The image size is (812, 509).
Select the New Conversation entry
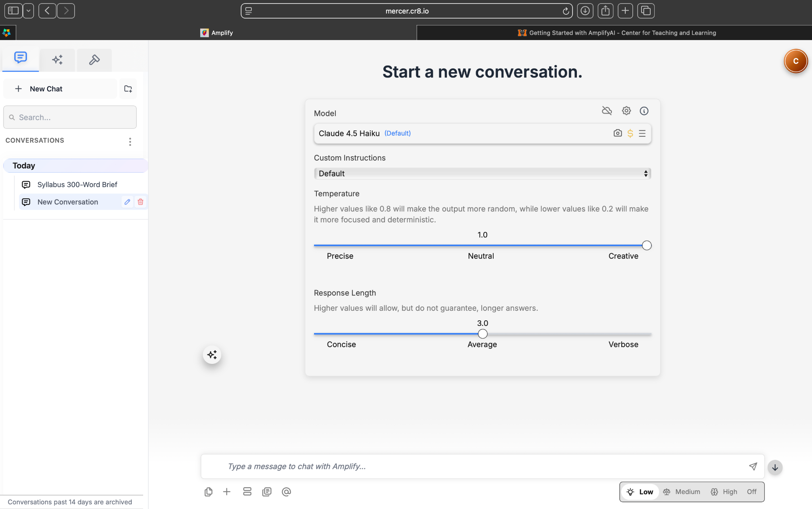click(68, 202)
